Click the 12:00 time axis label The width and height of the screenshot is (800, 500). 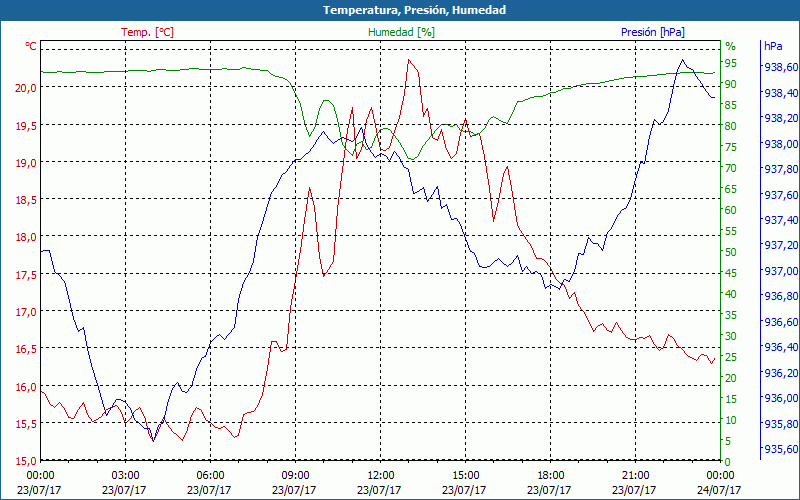(x=381, y=476)
